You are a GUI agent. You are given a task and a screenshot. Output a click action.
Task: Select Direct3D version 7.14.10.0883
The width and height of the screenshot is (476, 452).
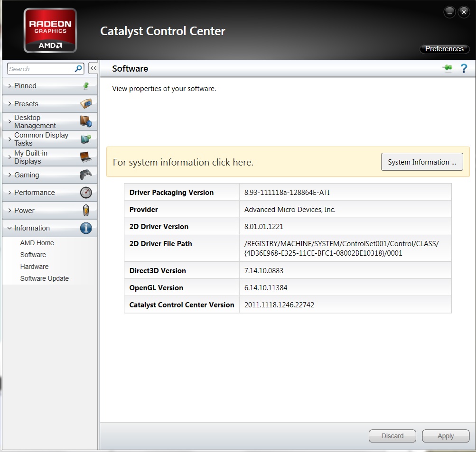point(264,271)
